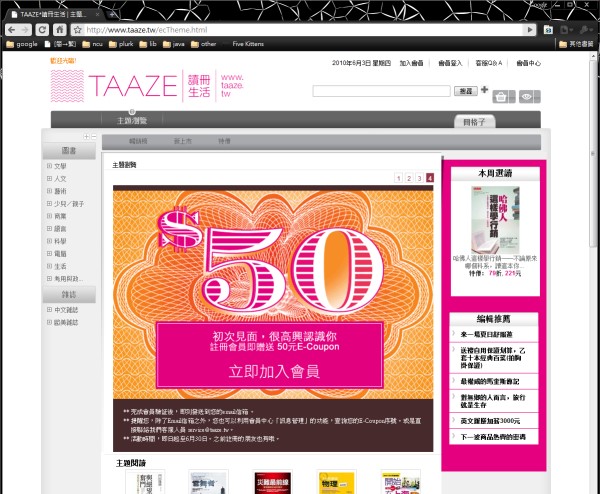Click the globe extension icon in toolbar
This screenshot has width=600, height=494.
coord(548,30)
